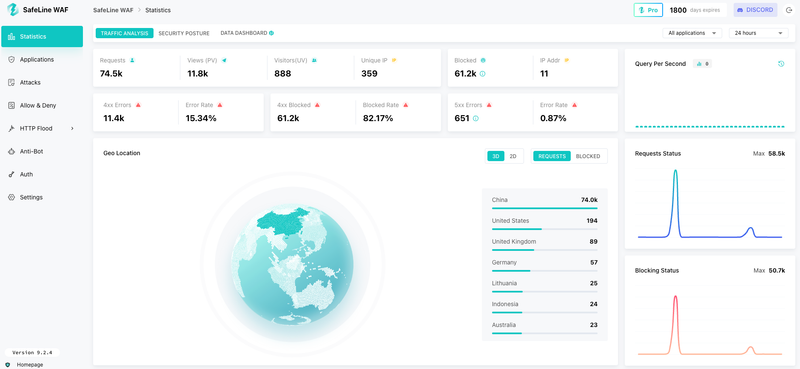Open Anti-Bot via its sidebar icon

coord(11,151)
